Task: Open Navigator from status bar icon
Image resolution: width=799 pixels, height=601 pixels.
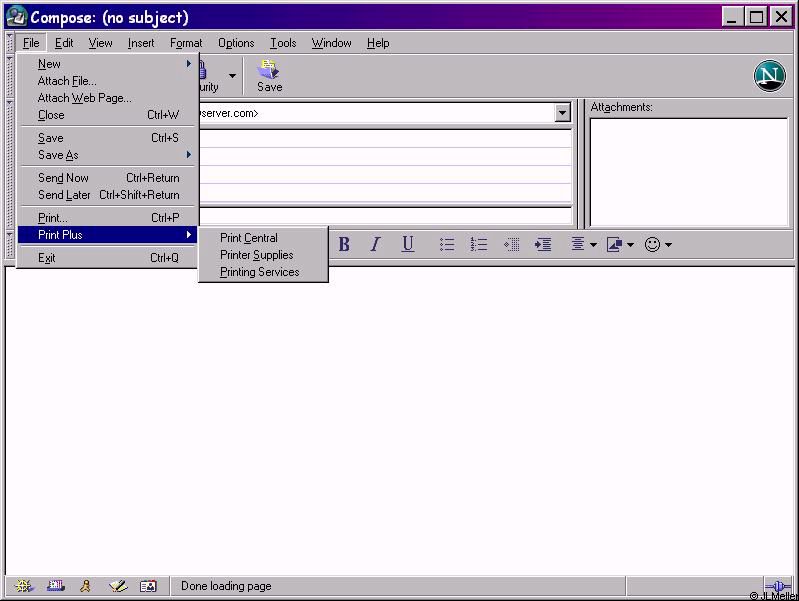Action: (x=23, y=586)
